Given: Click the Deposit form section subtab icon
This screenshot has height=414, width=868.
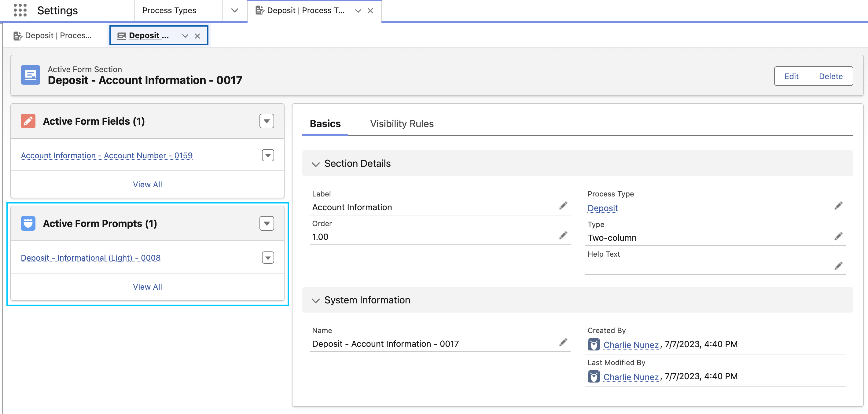Looking at the screenshot, I should pyautogui.click(x=121, y=36).
